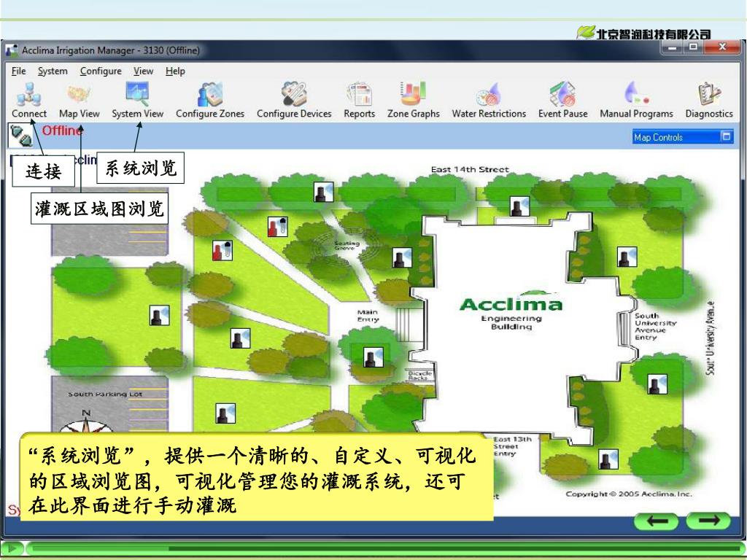The height and width of the screenshot is (560, 747).
Task: Show Zone Graphs
Action: click(x=413, y=100)
